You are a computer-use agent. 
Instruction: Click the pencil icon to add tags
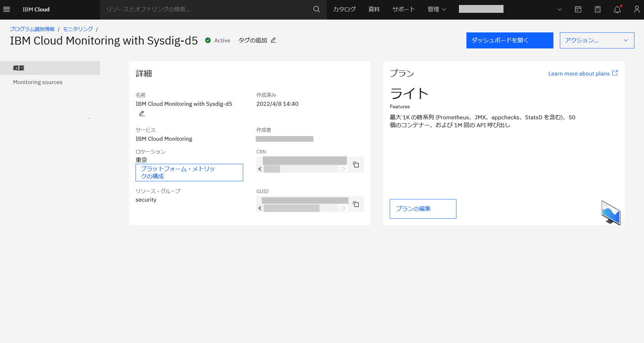(x=274, y=40)
